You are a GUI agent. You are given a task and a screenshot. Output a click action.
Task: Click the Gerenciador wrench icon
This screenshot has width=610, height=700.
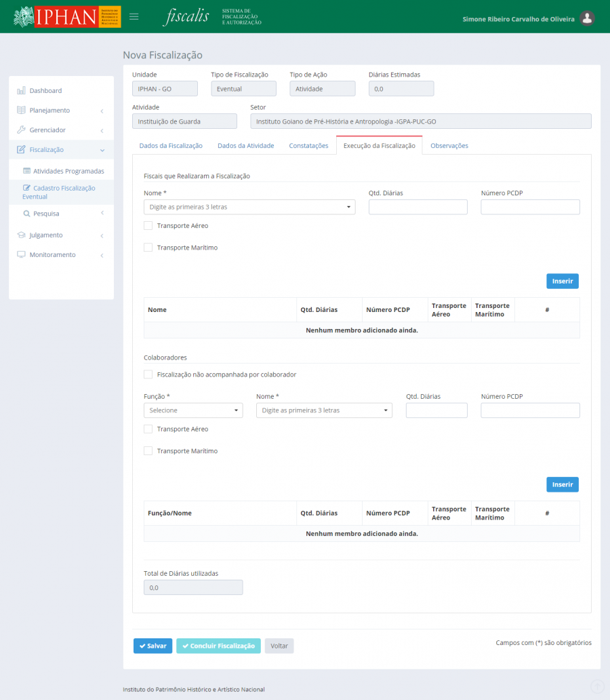(21, 130)
